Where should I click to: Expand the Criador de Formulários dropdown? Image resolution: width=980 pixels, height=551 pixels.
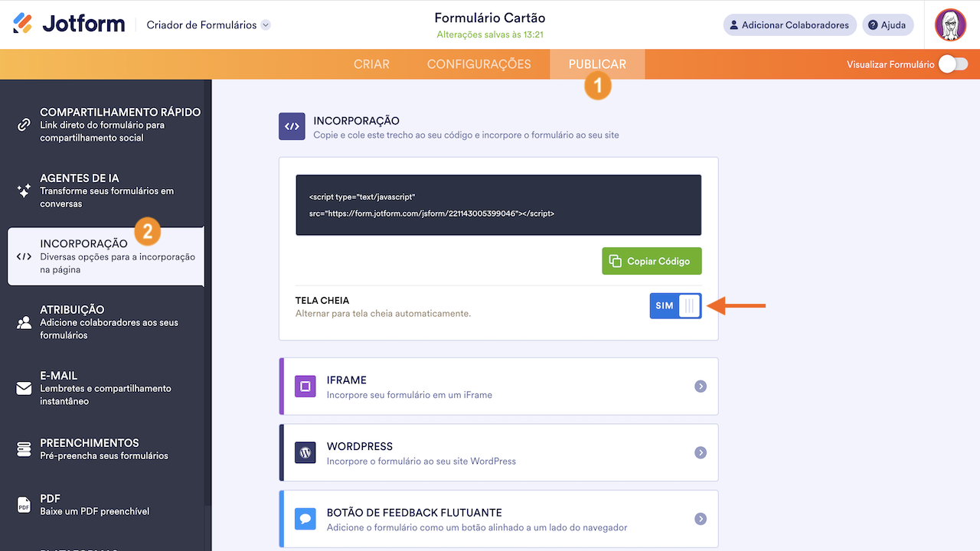266,25
